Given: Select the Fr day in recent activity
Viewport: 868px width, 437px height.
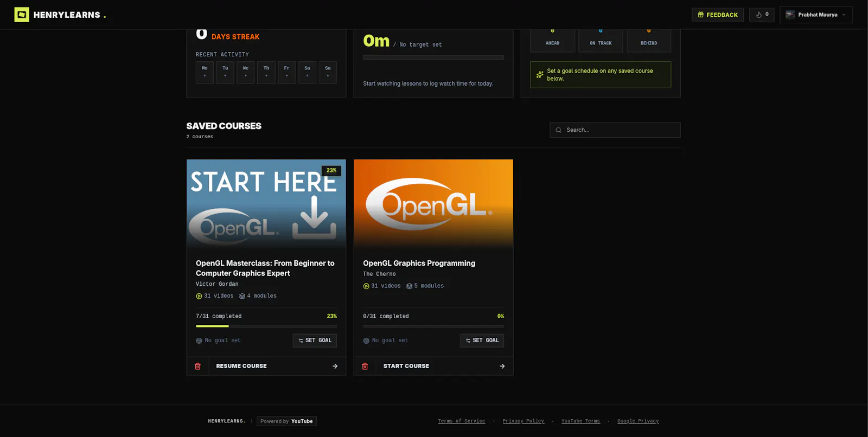Looking at the screenshot, I should tap(287, 72).
